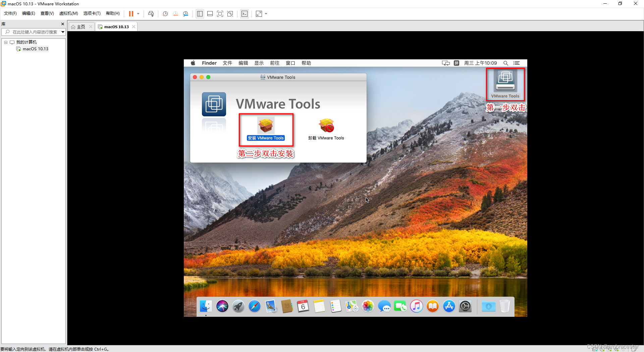Open the stretch display dropdown arrow
Image resolution: width=644 pixels, height=352 pixels.
266,14
